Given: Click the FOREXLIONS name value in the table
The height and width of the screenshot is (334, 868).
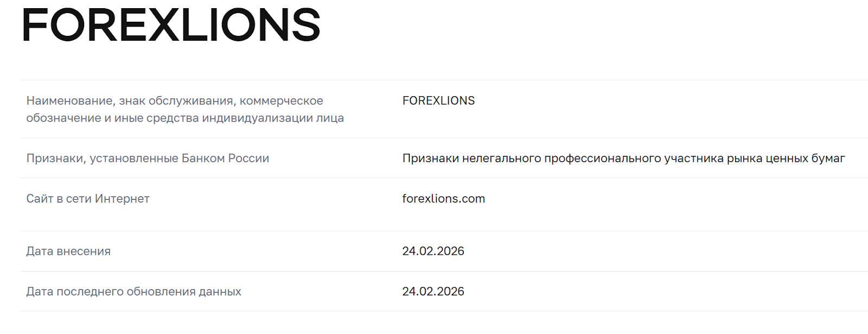Looking at the screenshot, I should click(x=438, y=100).
